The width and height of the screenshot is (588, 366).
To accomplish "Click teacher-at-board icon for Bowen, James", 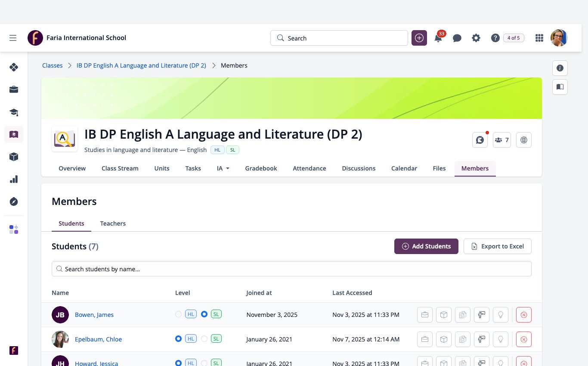I will pos(482,315).
